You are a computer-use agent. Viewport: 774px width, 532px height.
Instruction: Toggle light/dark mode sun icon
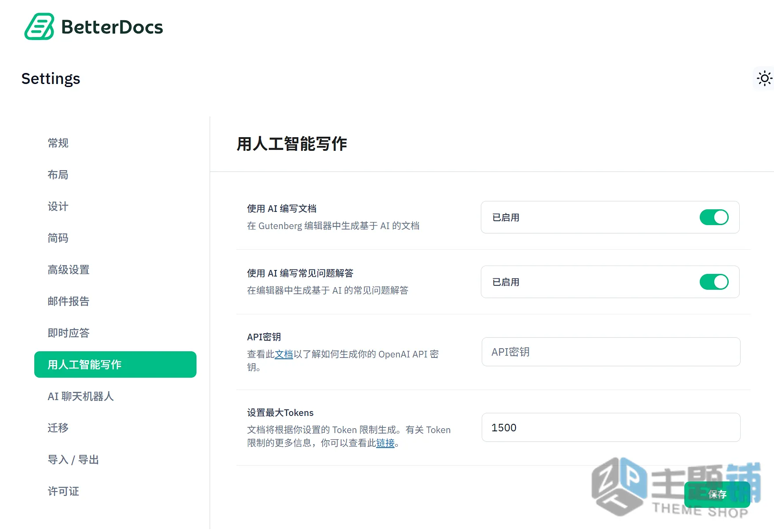[x=764, y=79]
